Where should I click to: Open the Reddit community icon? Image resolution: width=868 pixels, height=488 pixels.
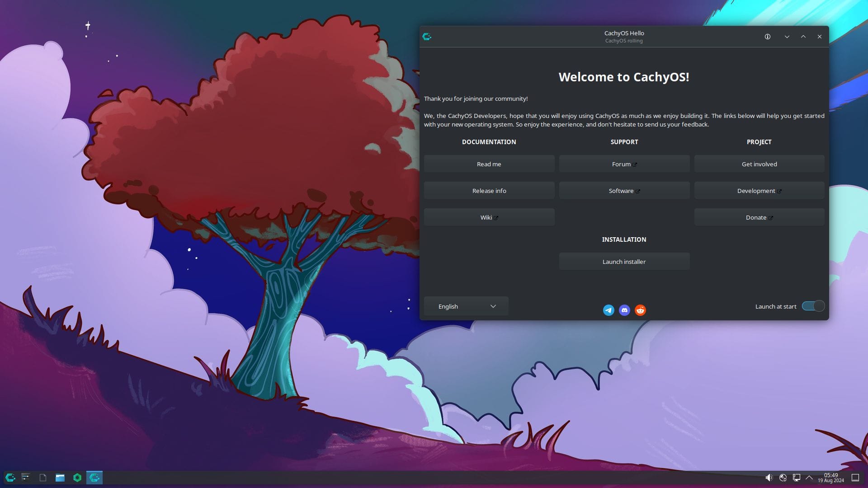point(640,310)
